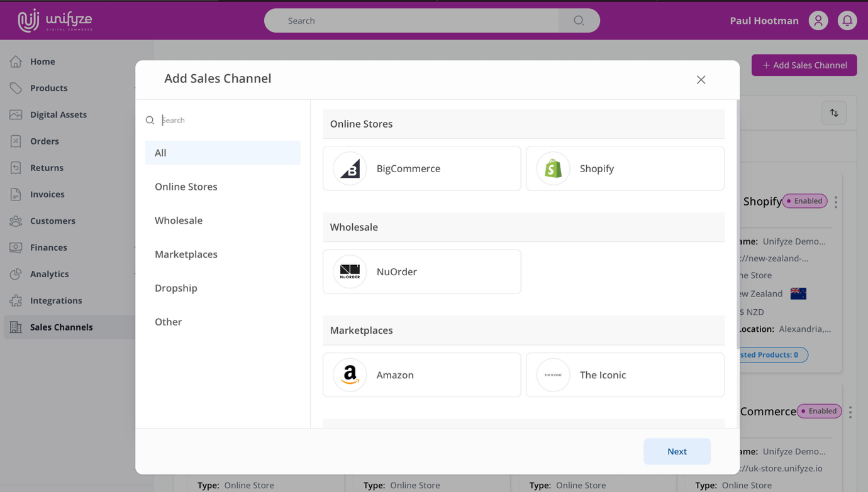Click the Enabled badge next to Commerce
Image resolution: width=868 pixels, height=492 pixels.
pos(820,411)
